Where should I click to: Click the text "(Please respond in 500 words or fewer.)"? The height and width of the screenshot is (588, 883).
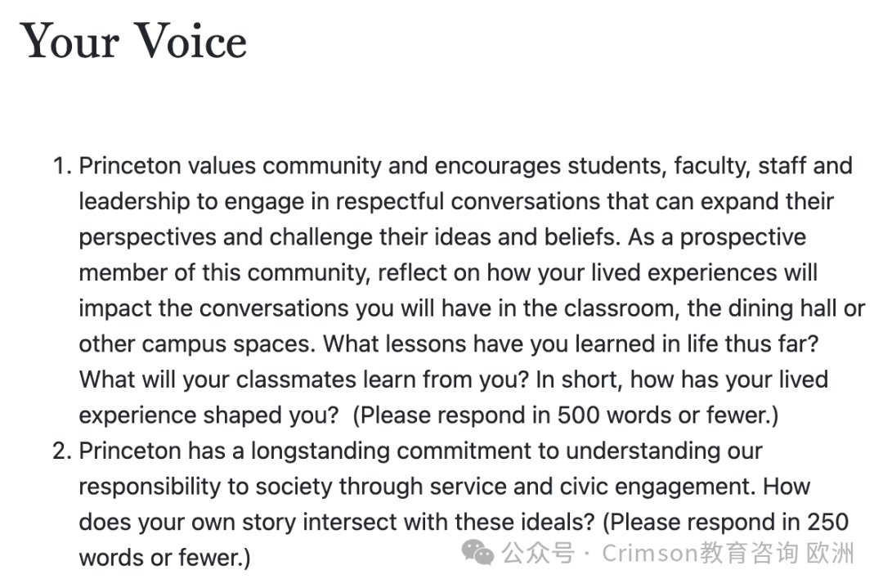click(x=566, y=415)
